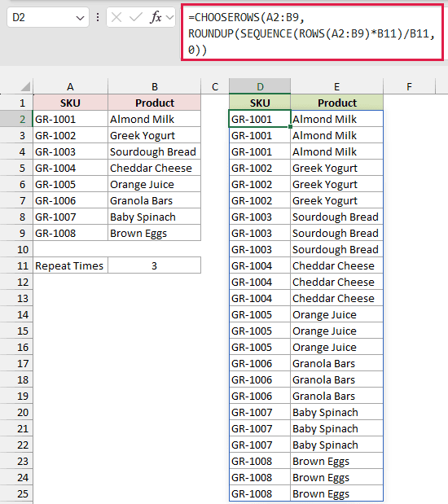This screenshot has width=448, height=504.
Task: Click the SKU header cell in column A
Action: click(70, 103)
